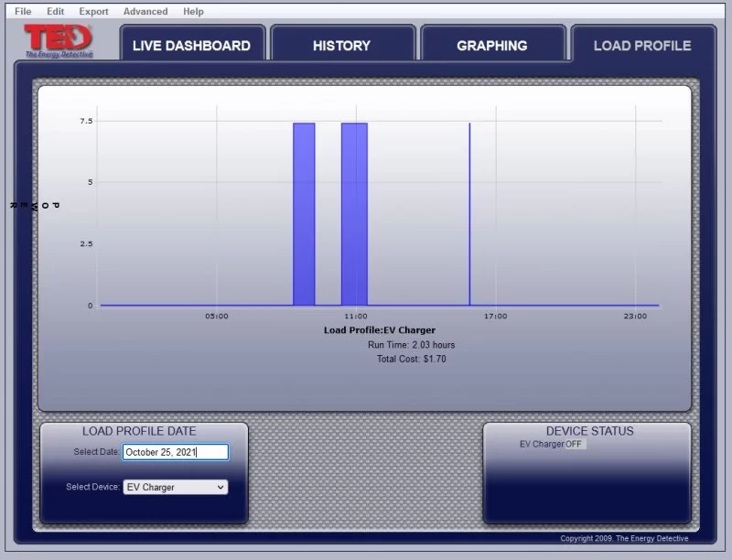This screenshot has width=732, height=560.
Task: Click the TED Energy Detective logo
Action: coord(59,41)
